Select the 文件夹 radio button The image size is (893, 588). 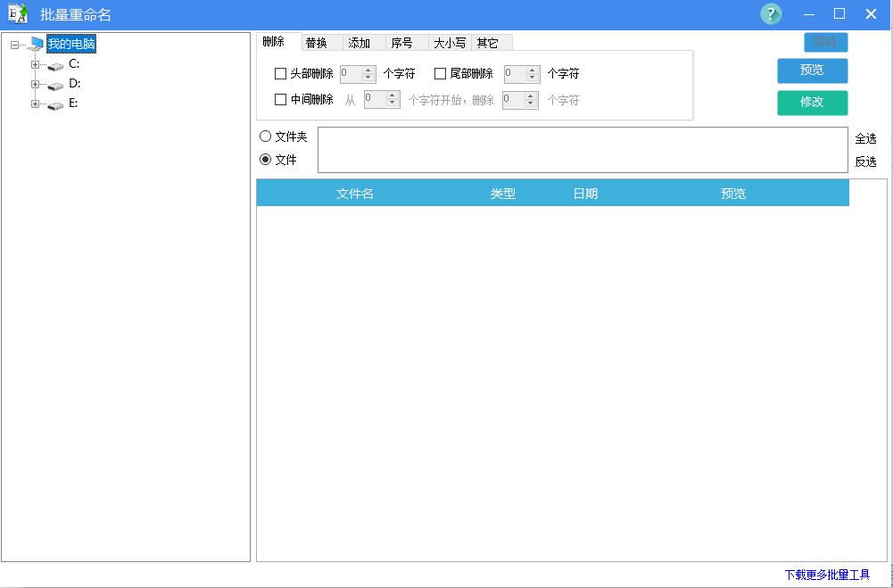[x=265, y=137]
